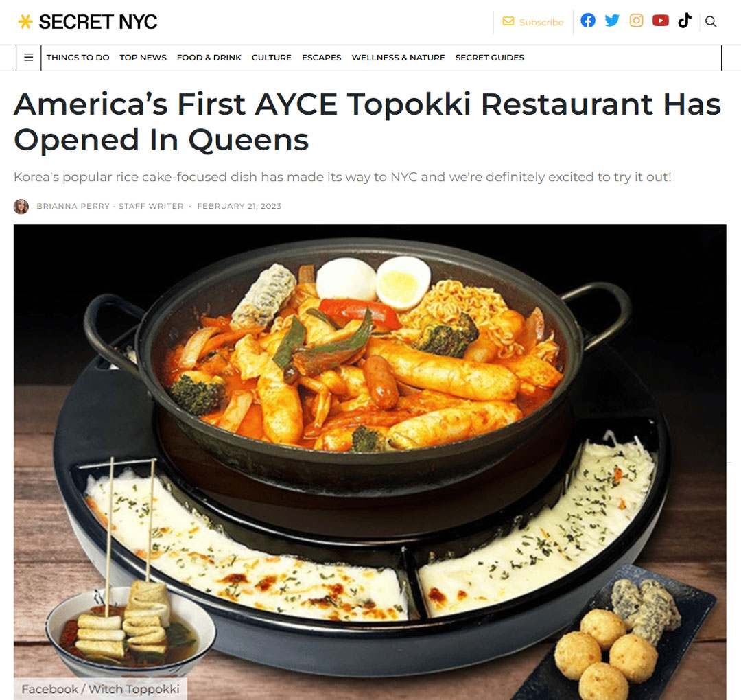741x700 pixels.
Task: Select Top News menu item
Action: (x=143, y=58)
